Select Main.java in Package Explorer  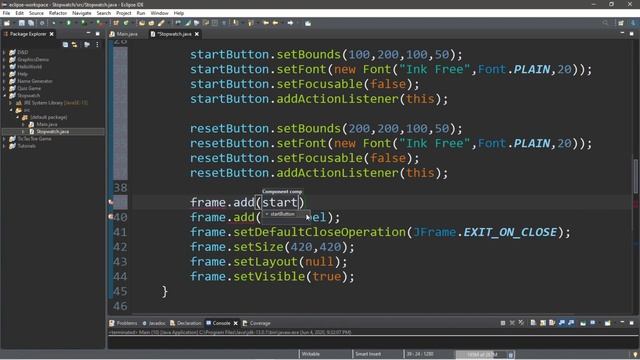click(x=47, y=124)
